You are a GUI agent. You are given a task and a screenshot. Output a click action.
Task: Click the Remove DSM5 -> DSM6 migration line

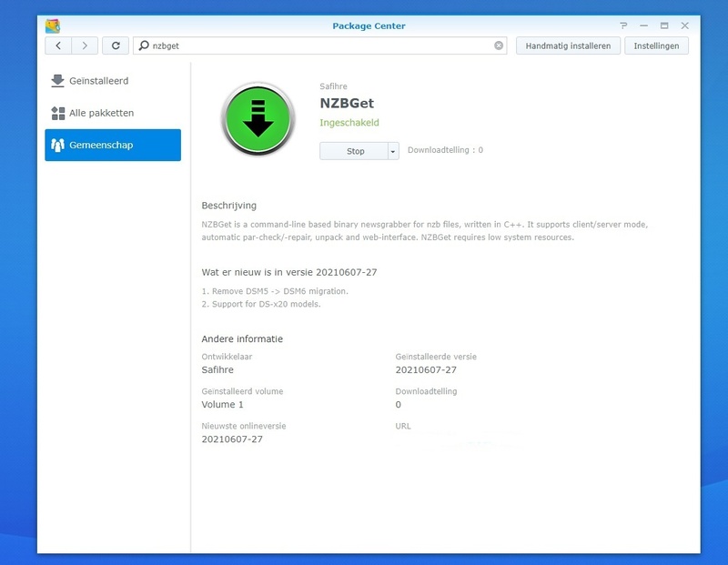275,291
